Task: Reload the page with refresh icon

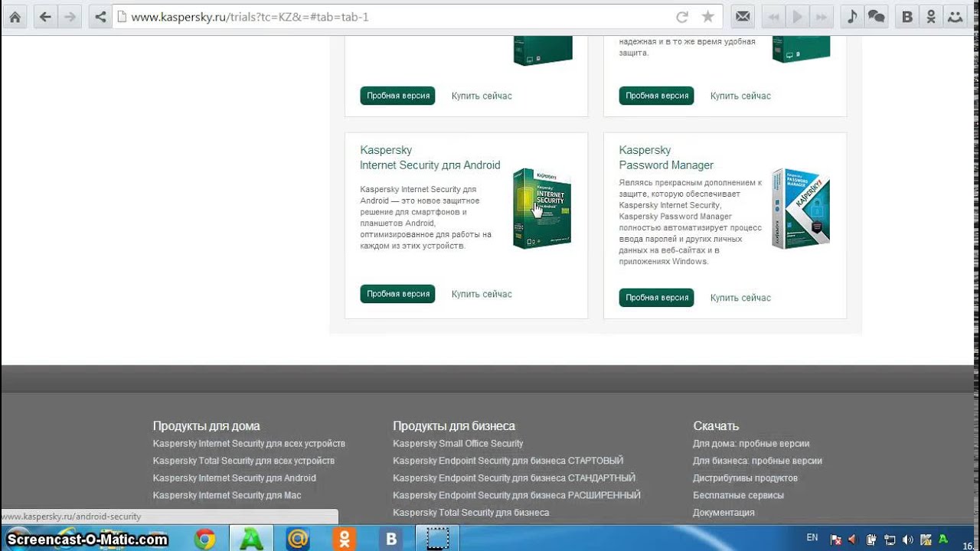Action: (x=682, y=17)
